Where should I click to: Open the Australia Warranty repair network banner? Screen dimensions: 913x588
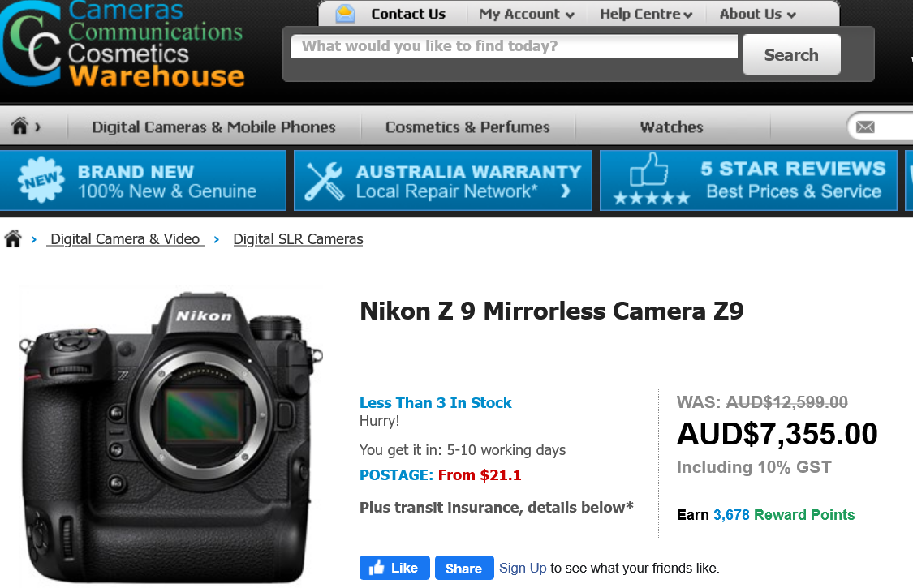coord(443,181)
